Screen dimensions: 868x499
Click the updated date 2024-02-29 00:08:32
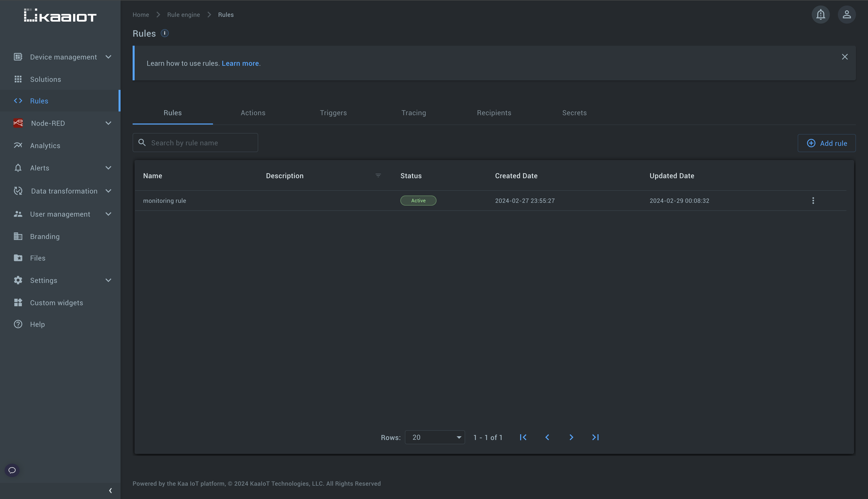tap(679, 201)
